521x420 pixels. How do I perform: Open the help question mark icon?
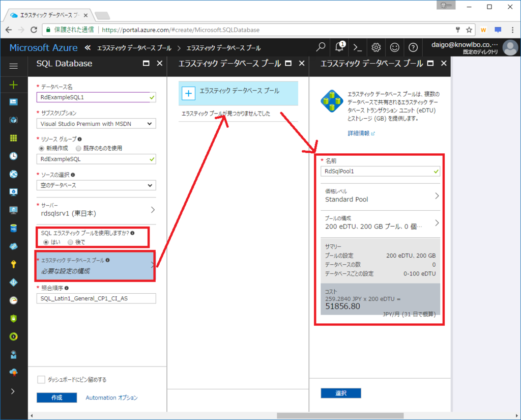[x=413, y=47]
